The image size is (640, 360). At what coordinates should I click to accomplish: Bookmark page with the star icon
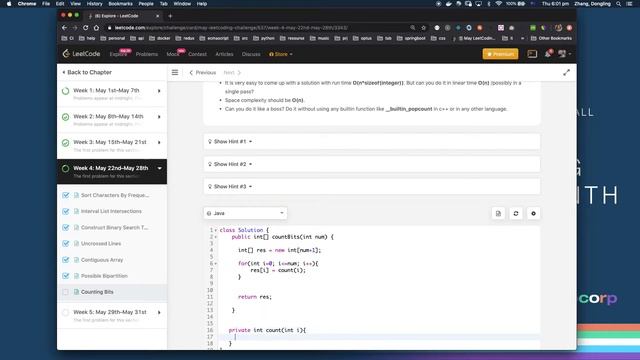424,28
